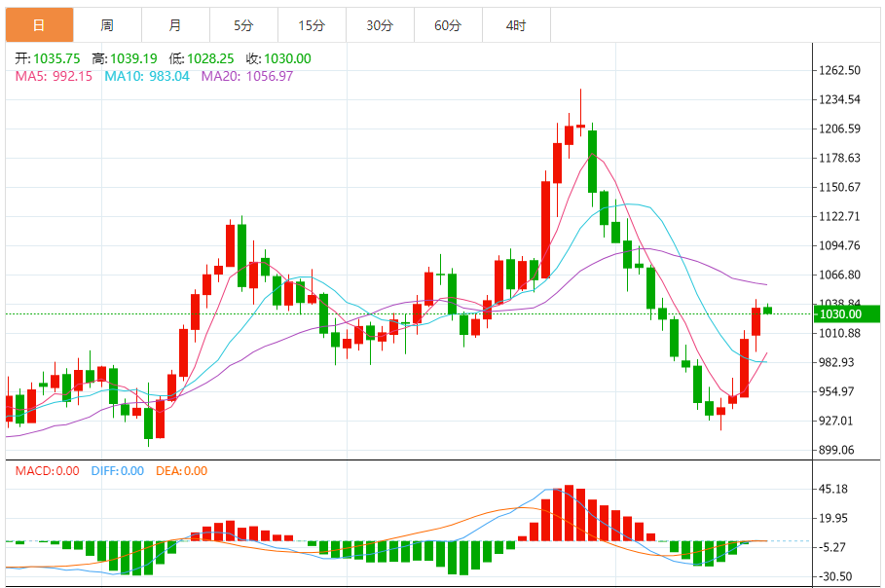The image size is (885, 588).
Task: Click the 收:1030.00 close price value
Action: tap(278, 58)
